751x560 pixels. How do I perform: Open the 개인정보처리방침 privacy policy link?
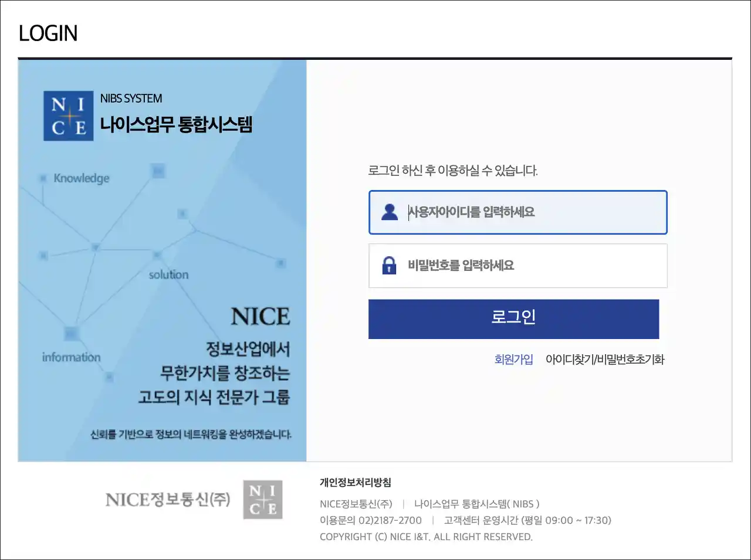(356, 483)
